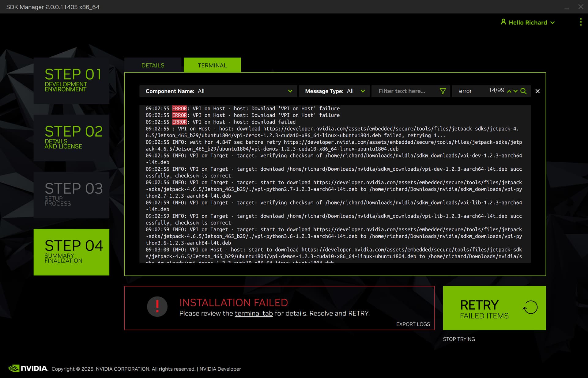Screen dimensions: 588x378
Task: Click the NVIDIA Developer footer link
Action: (x=220, y=369)
